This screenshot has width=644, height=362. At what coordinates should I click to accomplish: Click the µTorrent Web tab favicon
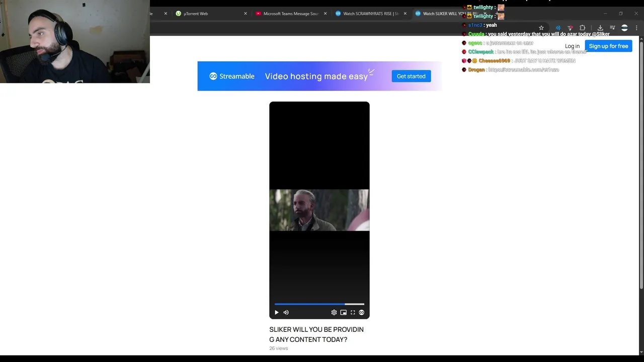179,14
